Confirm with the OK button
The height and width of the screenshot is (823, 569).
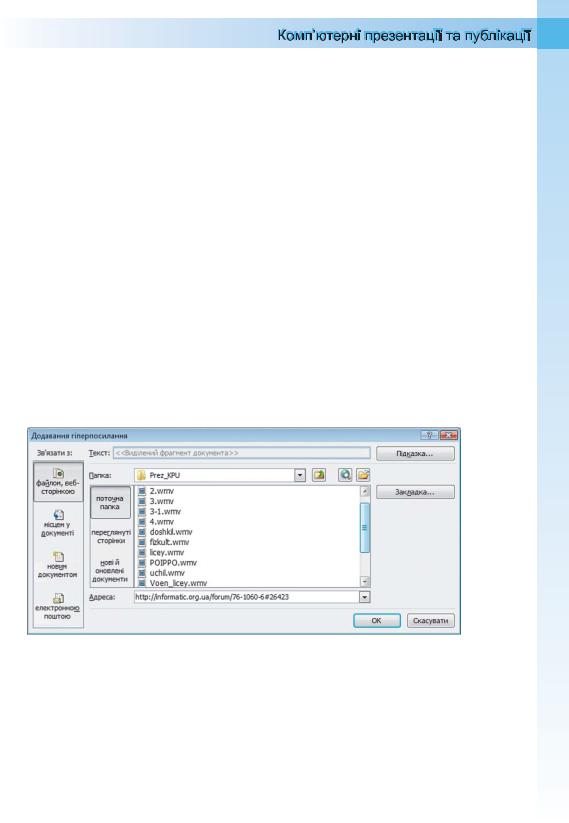[377, 620]
